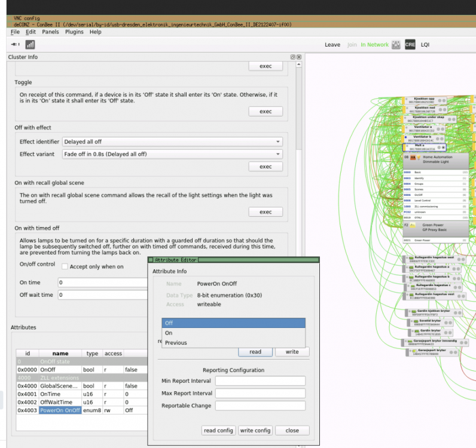Click the Attribute Editor title bar icon

tap(151, 260)
